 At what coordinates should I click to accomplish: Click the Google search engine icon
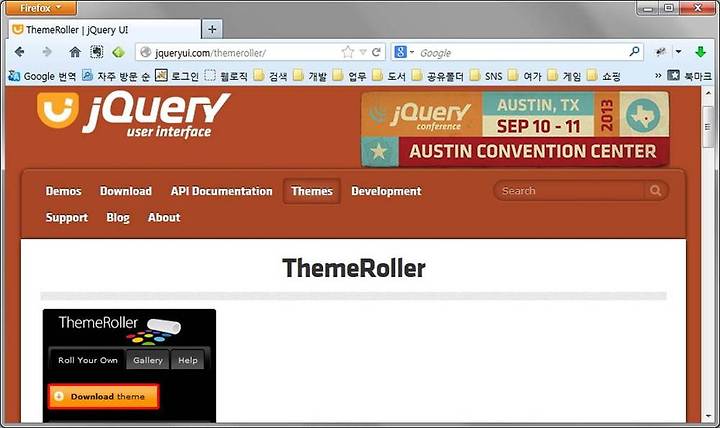(400, 52)
